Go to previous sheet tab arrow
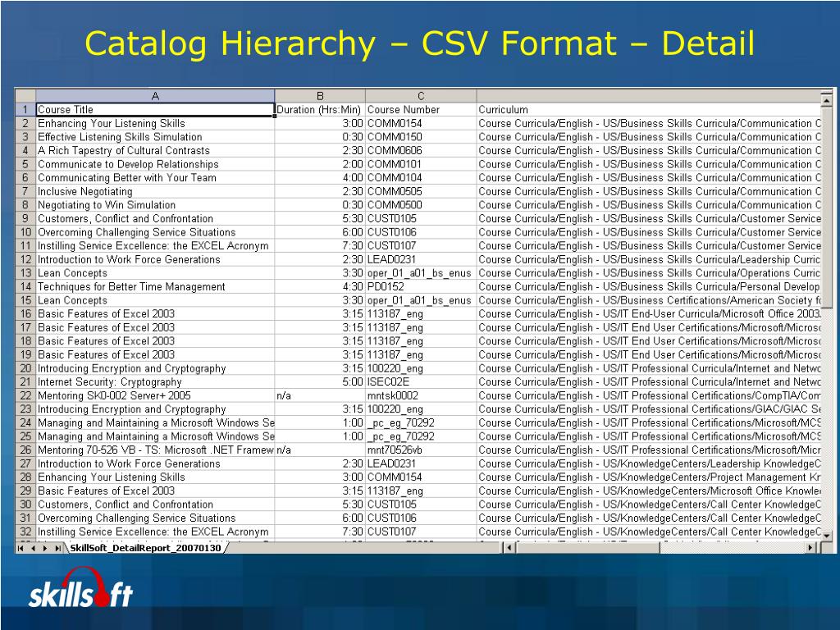The width and height of the screenshot is (840, 630). 33,548
